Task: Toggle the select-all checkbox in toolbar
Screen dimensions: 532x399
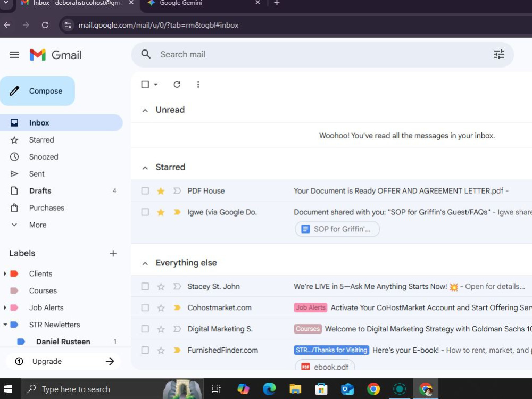Action: coord(145,85)
